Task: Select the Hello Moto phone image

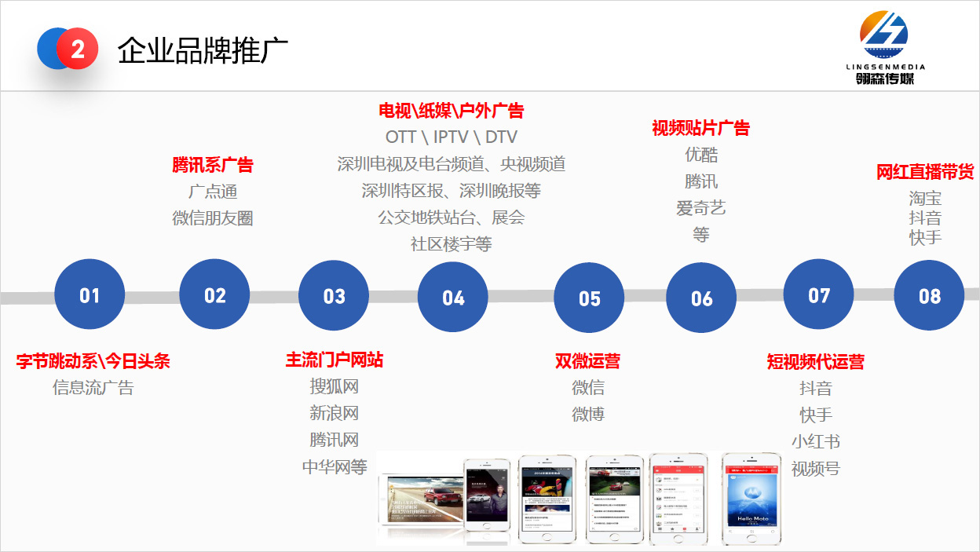Action: click(x=751, y=498)
